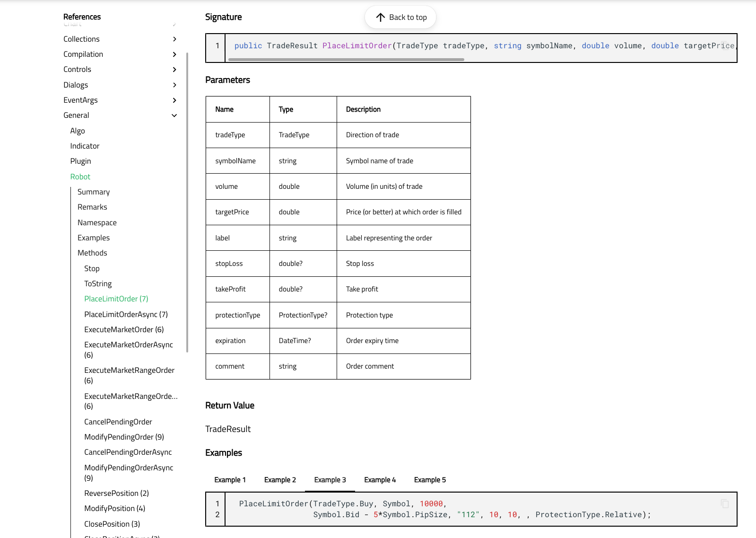This screenshot has width=756, height=538.
Task: Click the signature code horizontal scrollbar
Action: pyautogui.click(x=346, y=60)
